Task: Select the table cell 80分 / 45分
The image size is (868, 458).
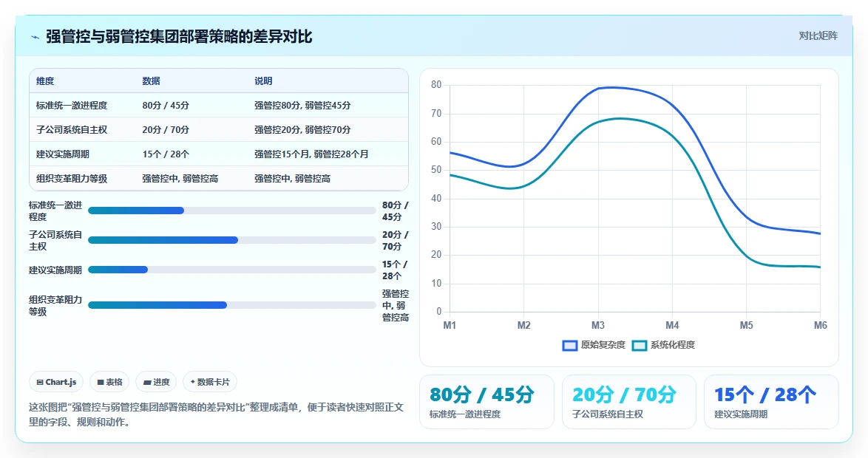Action: pos(166,105)
